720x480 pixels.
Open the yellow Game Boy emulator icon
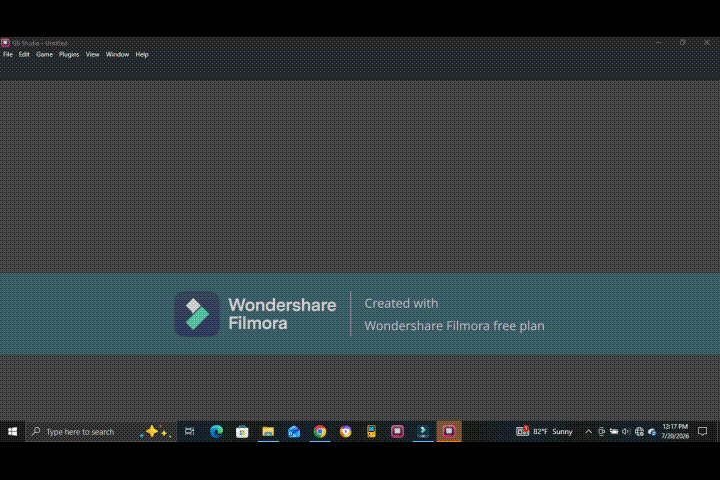click(371, 431)
